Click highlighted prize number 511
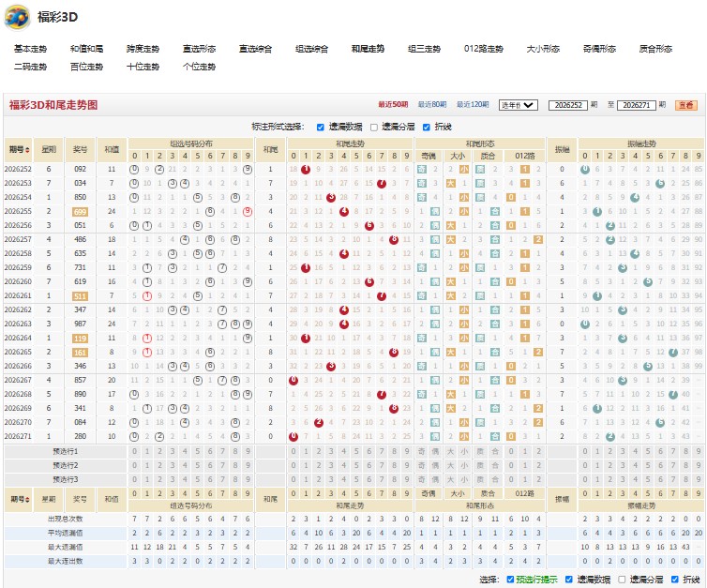707x588 pixels. [81, 296]
